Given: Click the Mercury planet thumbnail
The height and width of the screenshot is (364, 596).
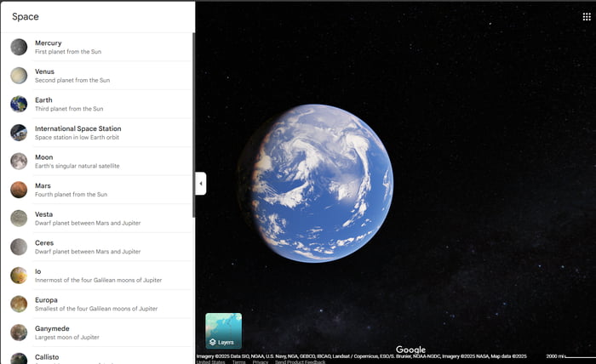Looking at the screenshot, I should (19, 47).
